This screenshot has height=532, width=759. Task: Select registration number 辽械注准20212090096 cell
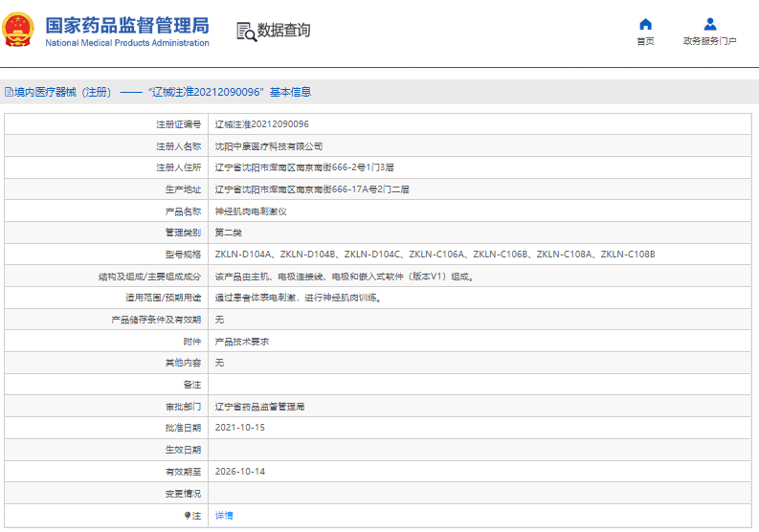(262, 124)
